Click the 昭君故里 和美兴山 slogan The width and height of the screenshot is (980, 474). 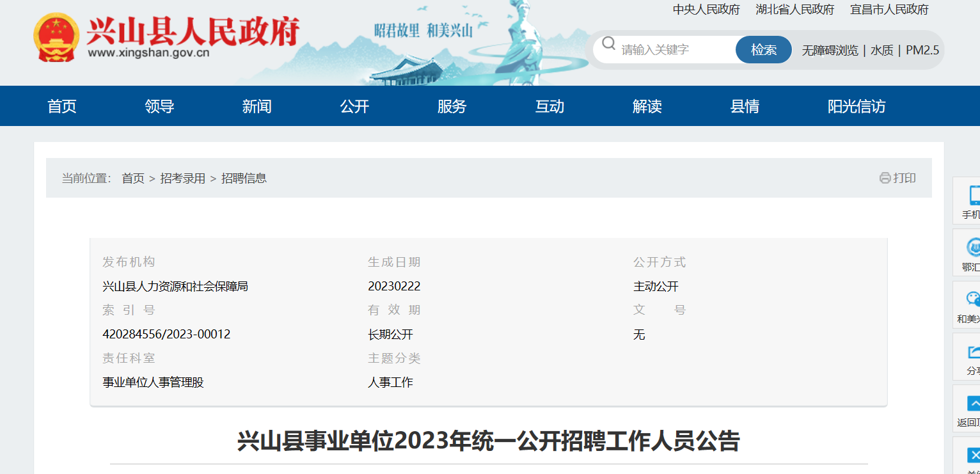[423, 29]
